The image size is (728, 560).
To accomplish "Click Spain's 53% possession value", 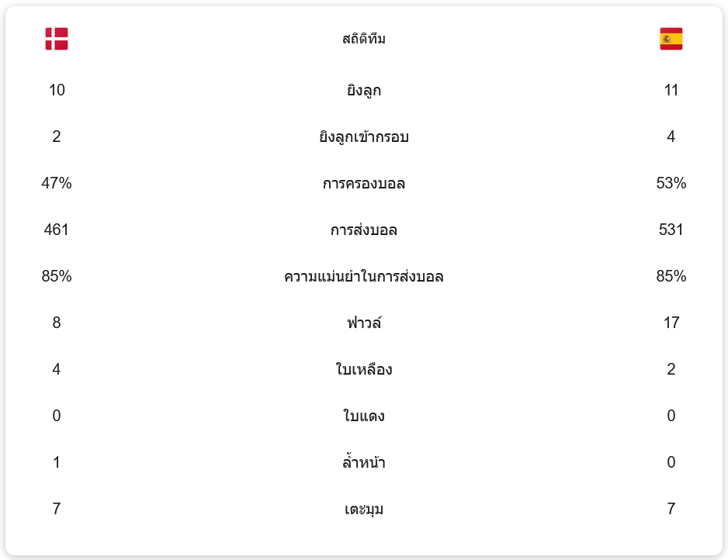I will [x=671, y=184].
